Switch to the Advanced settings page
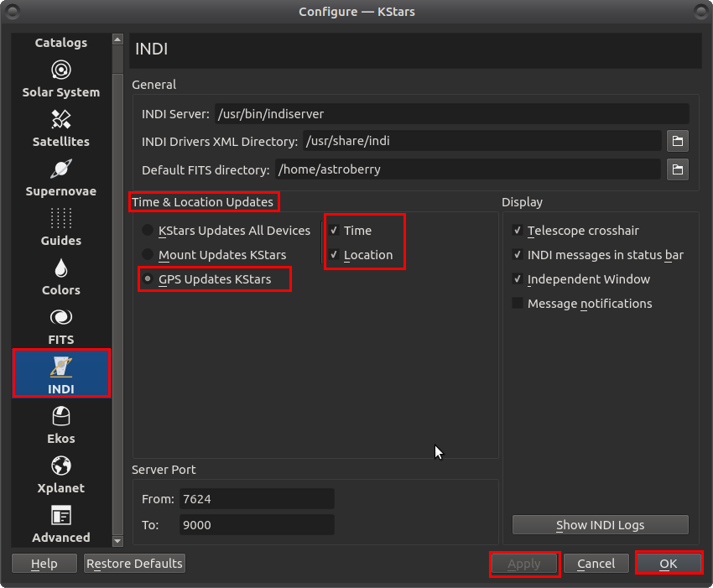This screenshot has width=713, height=588. (x=60, y=525)
